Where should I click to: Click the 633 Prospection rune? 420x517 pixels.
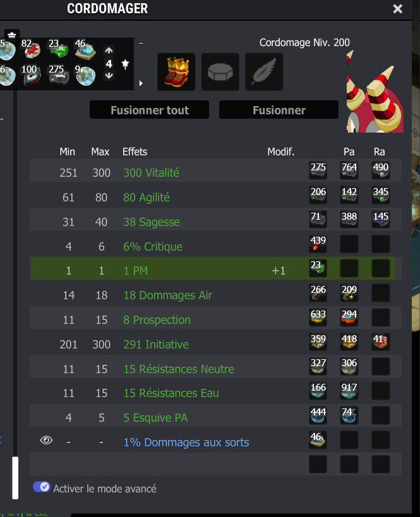pos(318,318)
